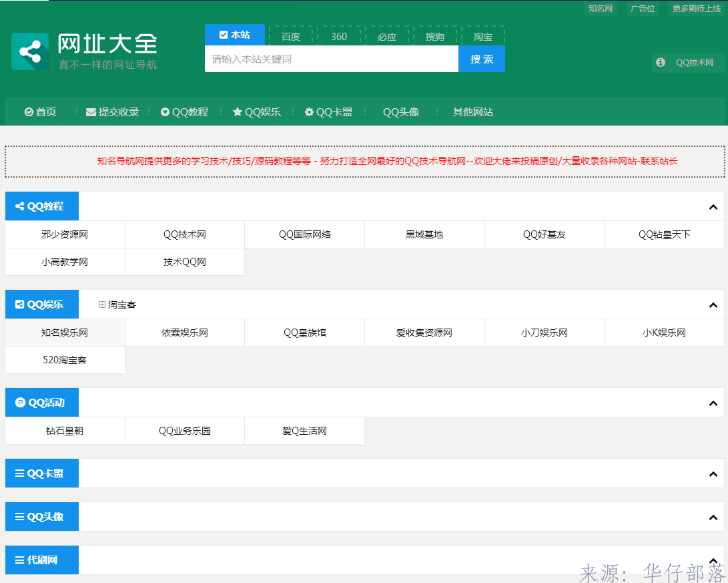Switch search engine to 淘宝

483,36
